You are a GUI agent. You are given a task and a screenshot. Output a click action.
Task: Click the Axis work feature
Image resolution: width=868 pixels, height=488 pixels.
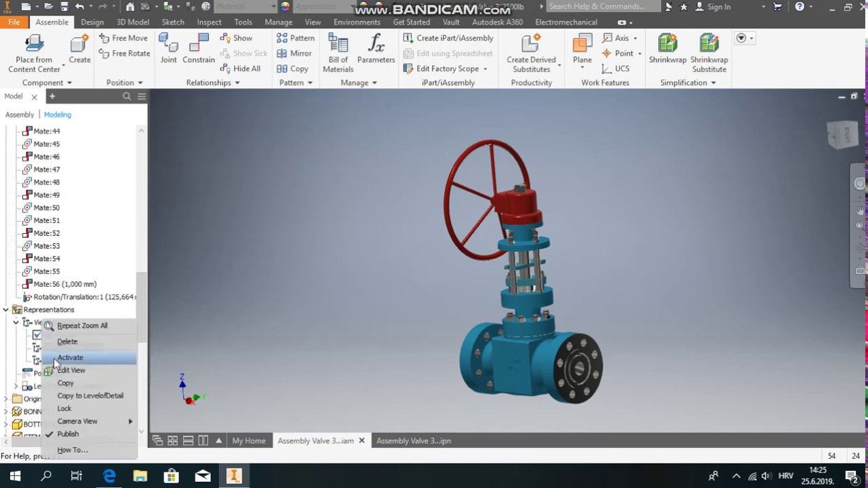tap(616, 38)
